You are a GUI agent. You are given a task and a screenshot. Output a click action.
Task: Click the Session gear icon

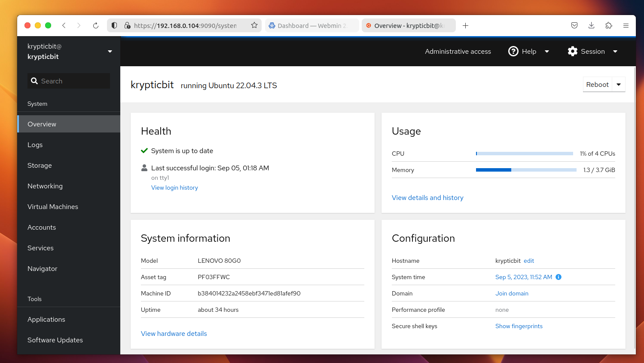[572, 51]
